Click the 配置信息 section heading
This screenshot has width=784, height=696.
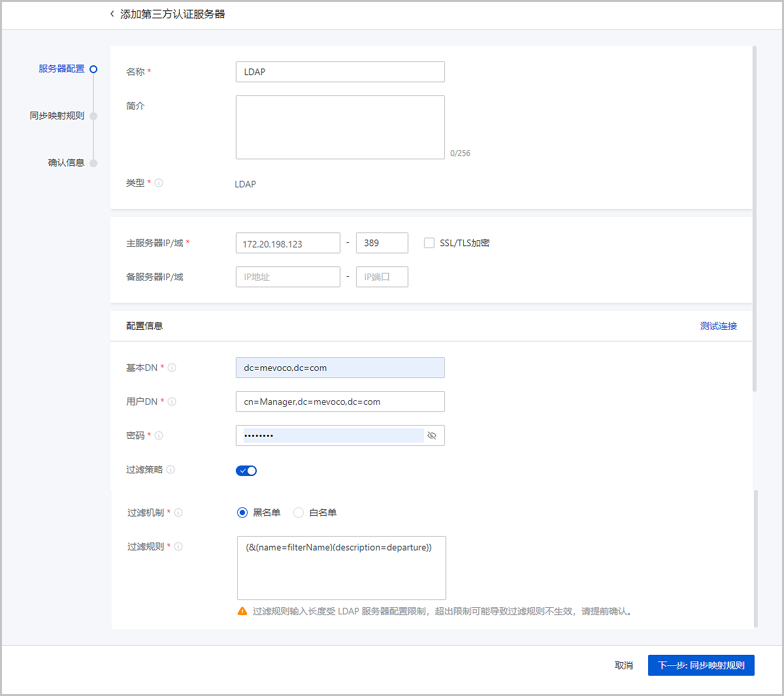(144, 326)
